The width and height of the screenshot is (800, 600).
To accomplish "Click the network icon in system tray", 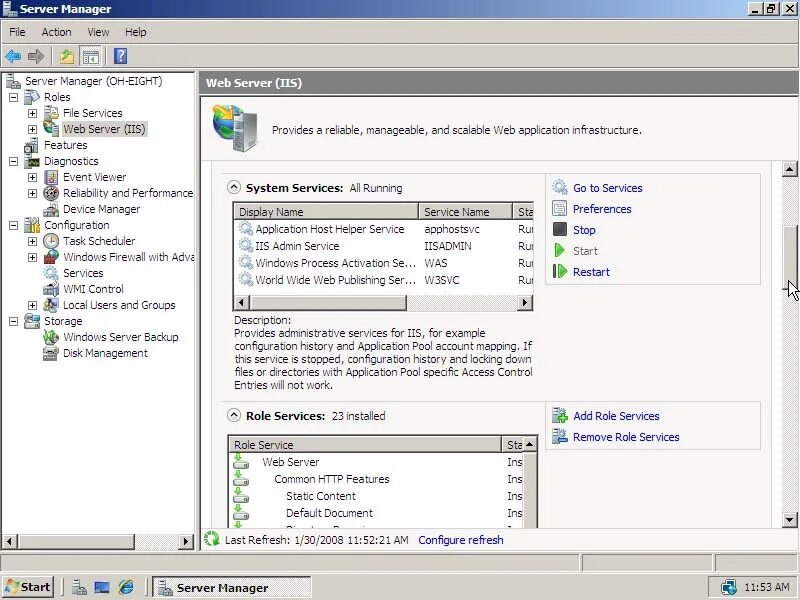I will tap(728, 587).
